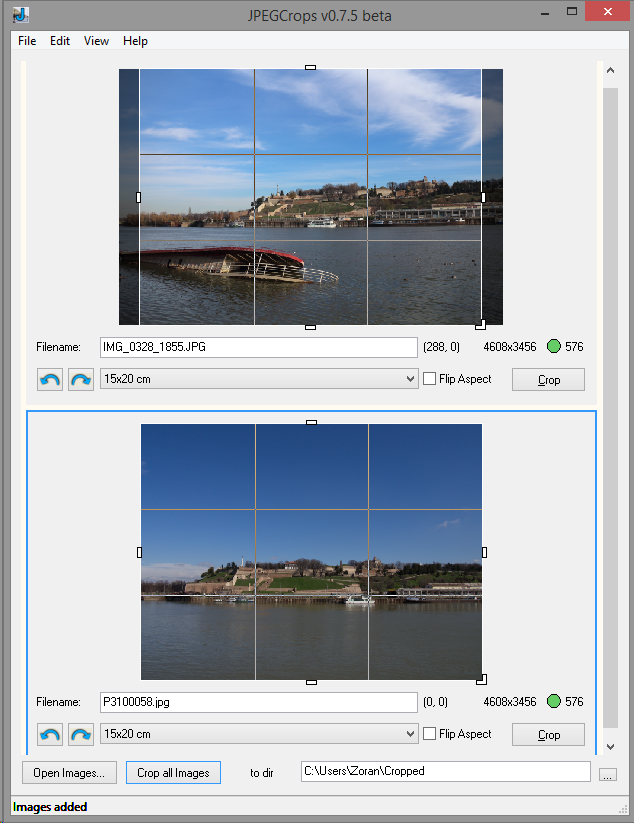Click the scrollbar up arrow
Screen dimensions: 634x823
(610, 70)
